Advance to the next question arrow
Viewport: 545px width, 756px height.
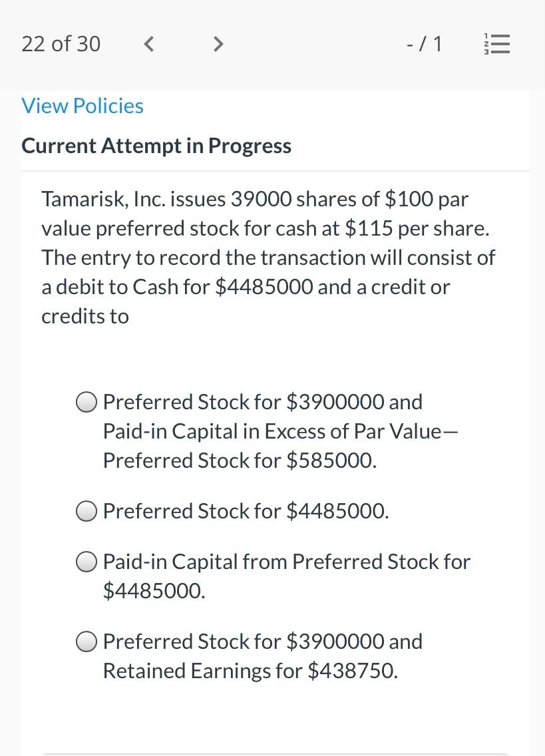218,45
